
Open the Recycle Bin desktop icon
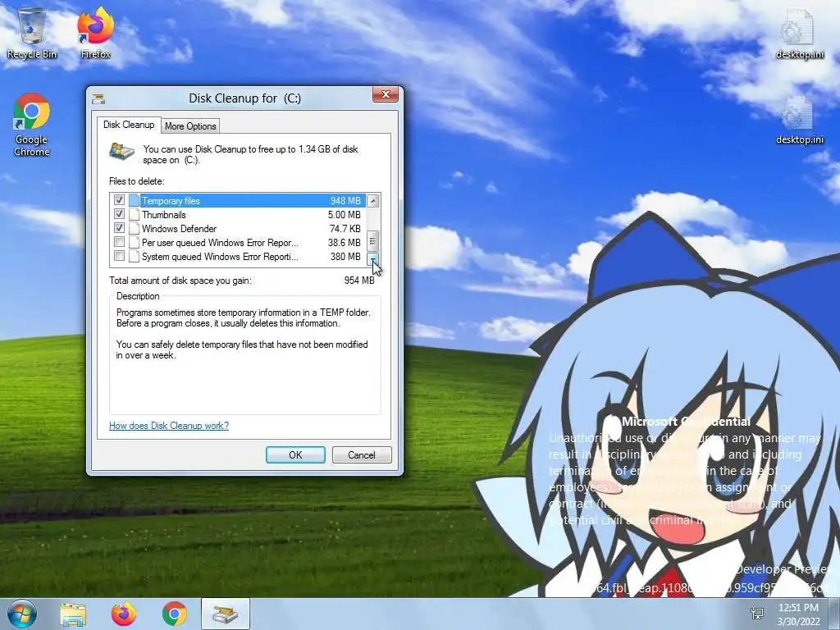[x=32, y=33]
